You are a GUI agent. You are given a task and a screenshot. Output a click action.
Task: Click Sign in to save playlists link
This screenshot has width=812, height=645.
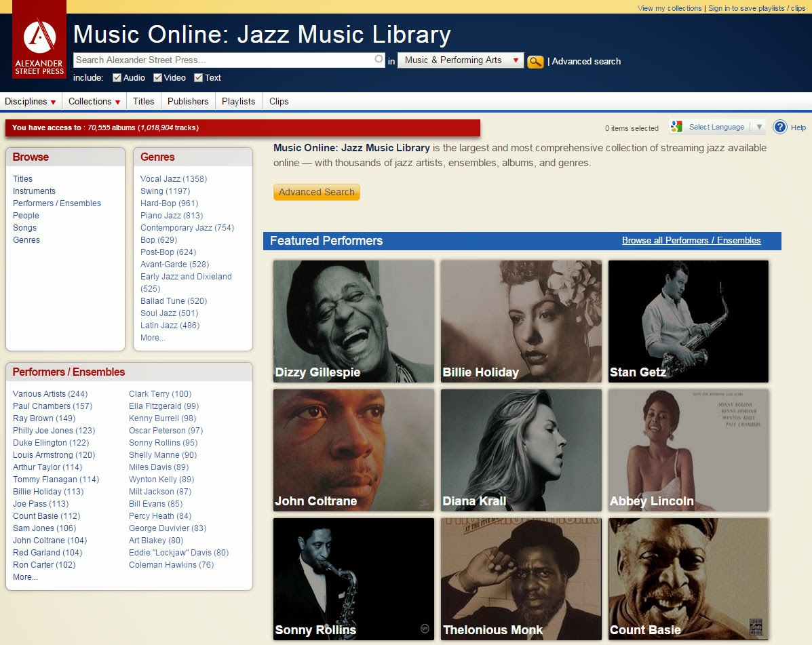tap(756, 8)
